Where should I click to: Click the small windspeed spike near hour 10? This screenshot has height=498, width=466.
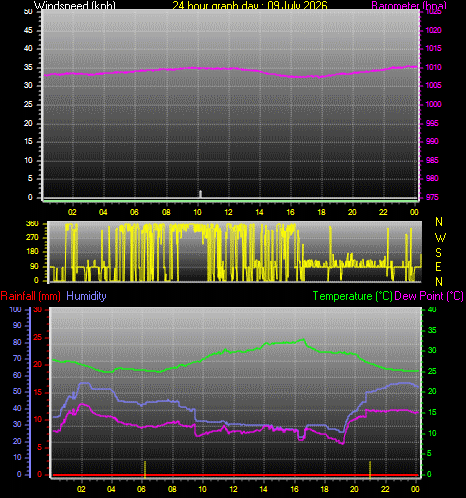tap(200, 194)
